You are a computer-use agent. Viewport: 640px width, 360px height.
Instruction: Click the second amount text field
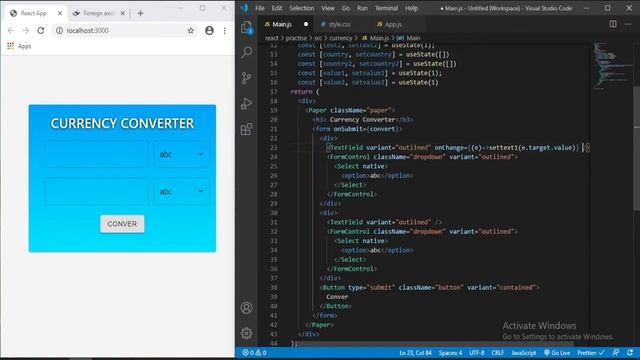coord(97,191)
